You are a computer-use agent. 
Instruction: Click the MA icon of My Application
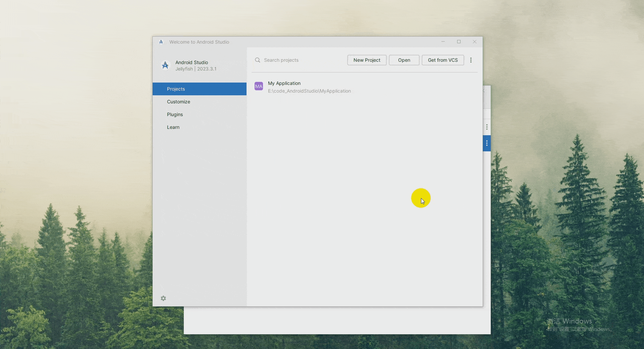point(259,86)
